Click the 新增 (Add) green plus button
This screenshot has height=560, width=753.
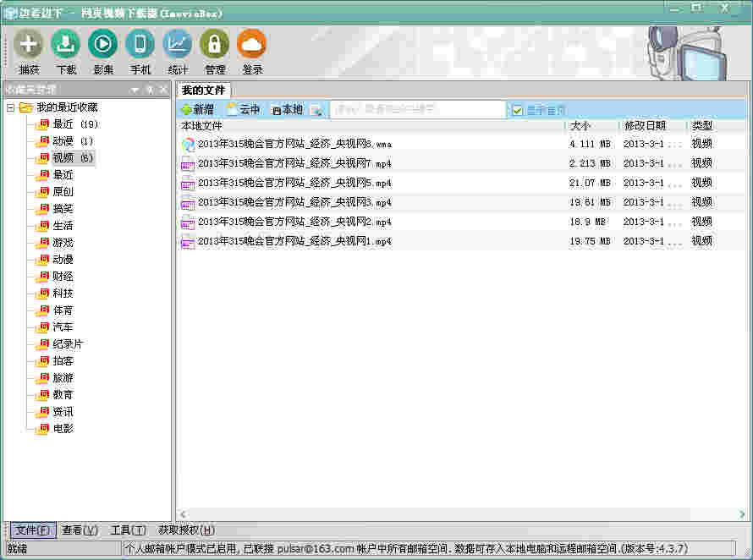pyautogui.click(x=197, y=110)
